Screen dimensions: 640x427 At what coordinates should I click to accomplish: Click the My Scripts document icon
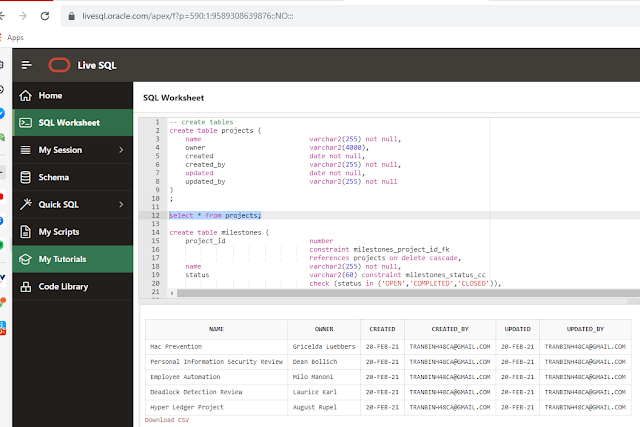coord(25,231)
